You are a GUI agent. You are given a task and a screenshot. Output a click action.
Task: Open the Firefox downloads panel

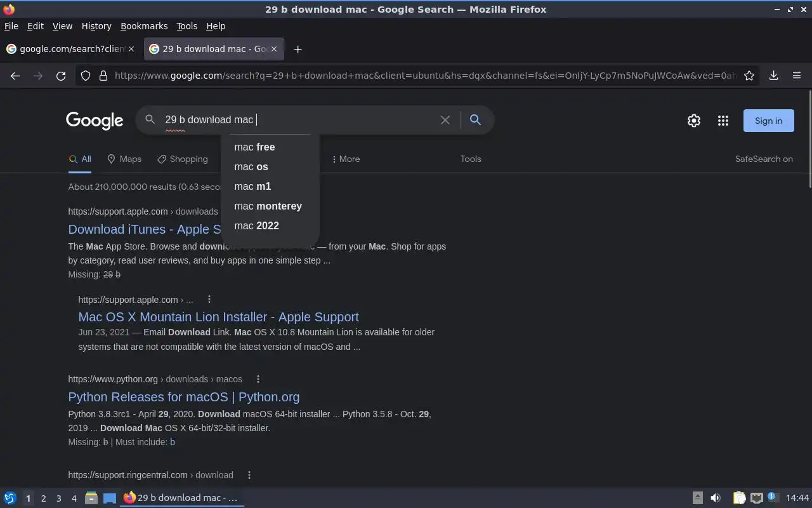point(774,76)
